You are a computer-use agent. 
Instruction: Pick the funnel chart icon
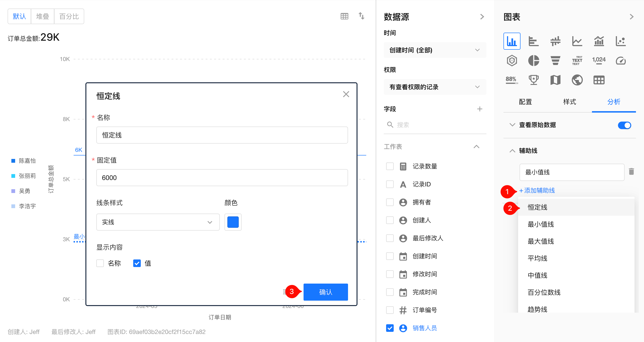(x=555, y=61)
